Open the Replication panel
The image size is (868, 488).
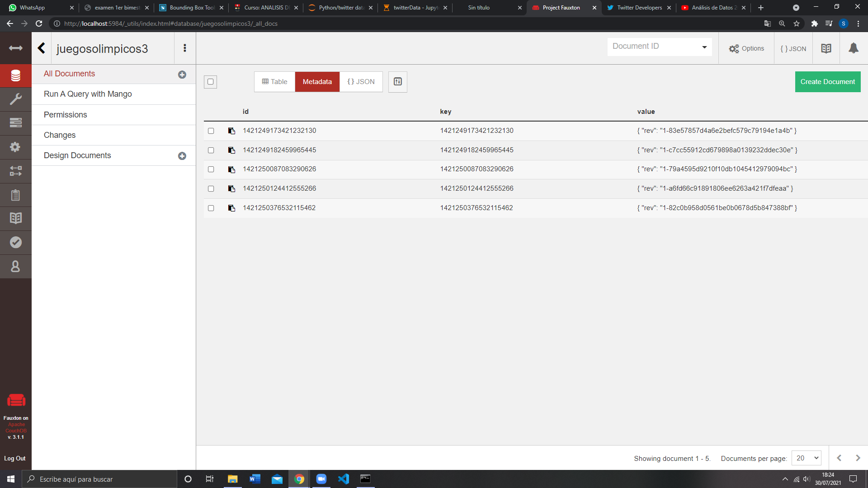point(15,171)
